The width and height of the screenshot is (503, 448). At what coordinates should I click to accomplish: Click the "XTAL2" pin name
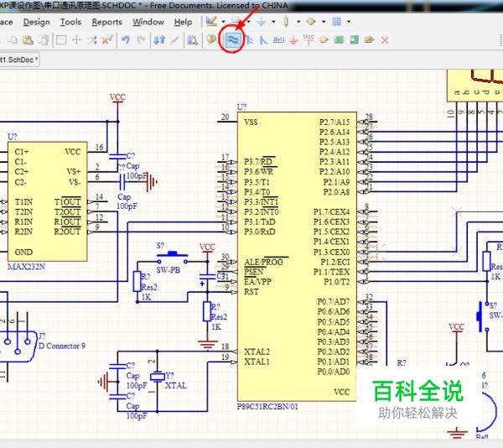click(257, 352)
